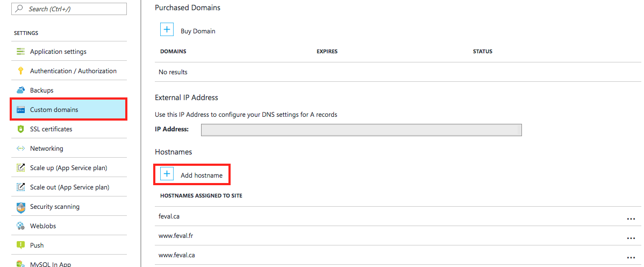644x267 pixels.
Task: Click the WebJobs globe icon
Action: pos(21,226)
